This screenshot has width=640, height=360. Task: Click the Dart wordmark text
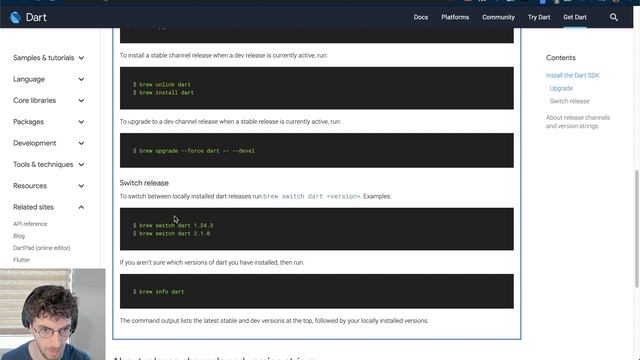click(x=36, y=17)
